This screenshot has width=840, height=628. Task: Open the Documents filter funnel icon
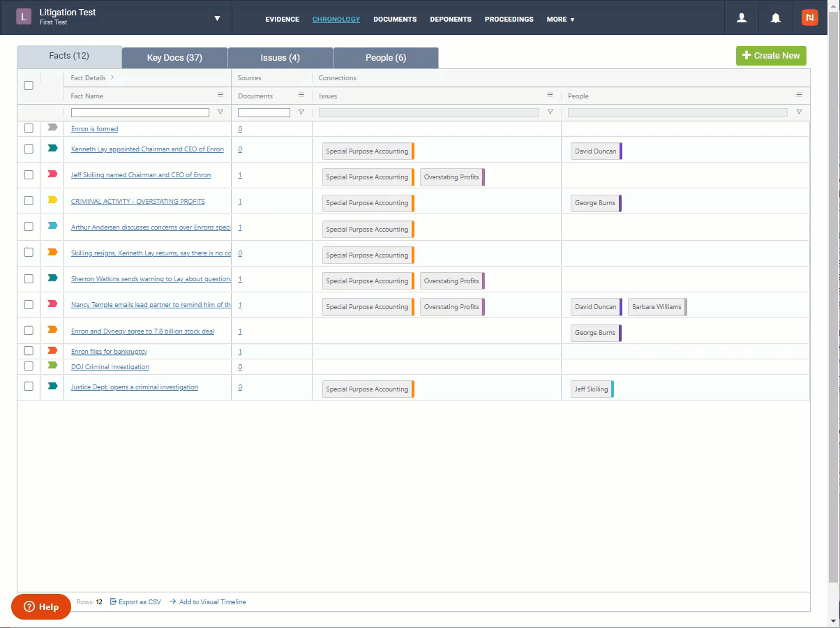(301, 112)
